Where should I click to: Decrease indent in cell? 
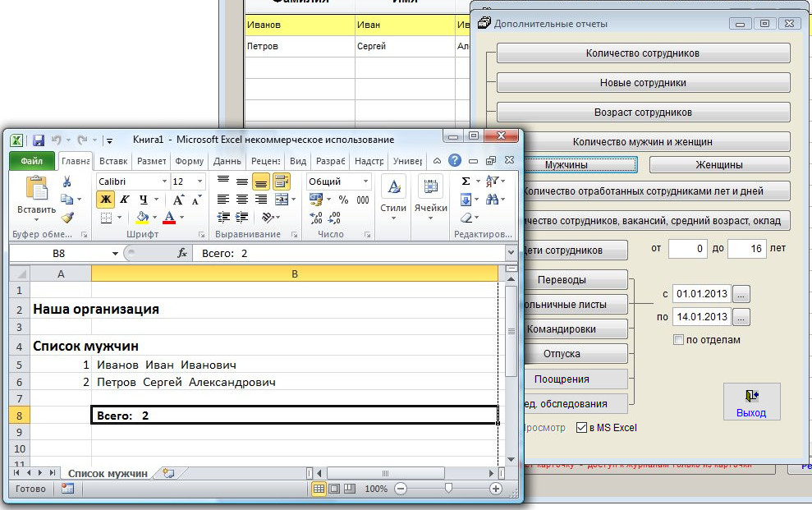pos(223,218)
